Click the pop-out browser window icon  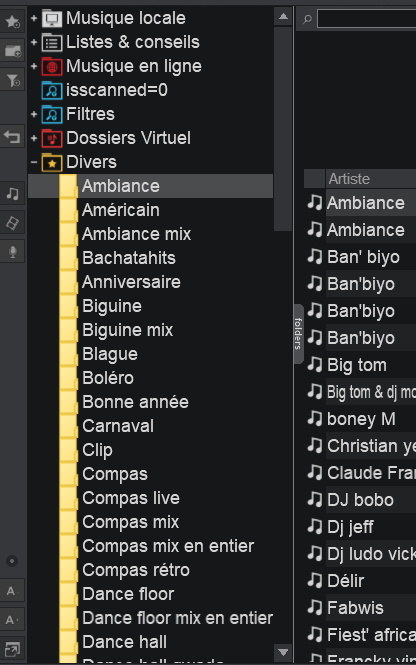11,649
